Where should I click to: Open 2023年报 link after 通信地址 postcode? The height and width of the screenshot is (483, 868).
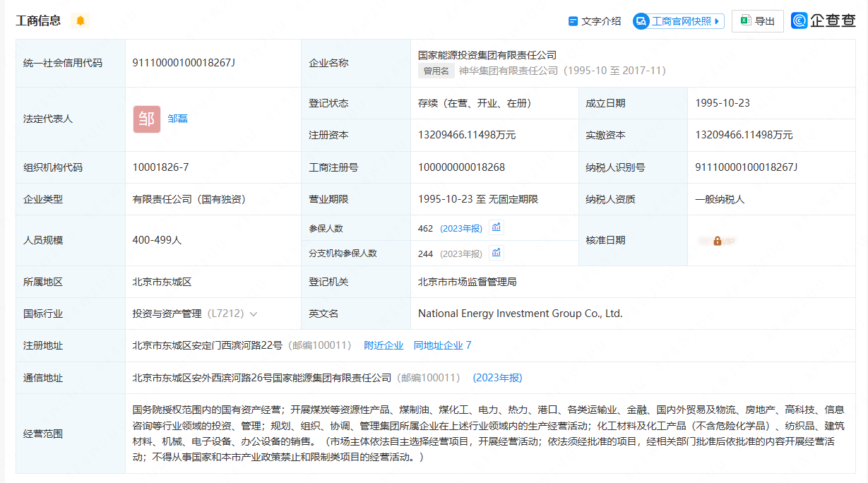click(x=497, y=378)
